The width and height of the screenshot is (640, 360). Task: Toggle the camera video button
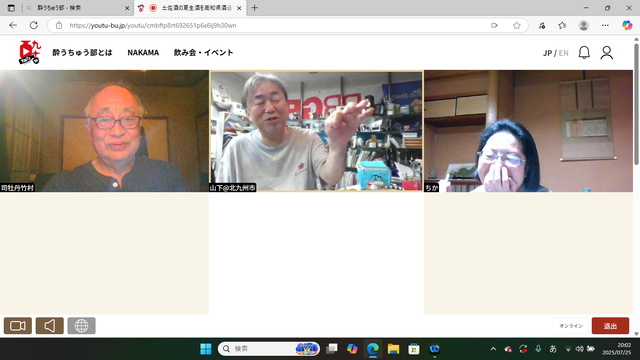coord(18,326)
